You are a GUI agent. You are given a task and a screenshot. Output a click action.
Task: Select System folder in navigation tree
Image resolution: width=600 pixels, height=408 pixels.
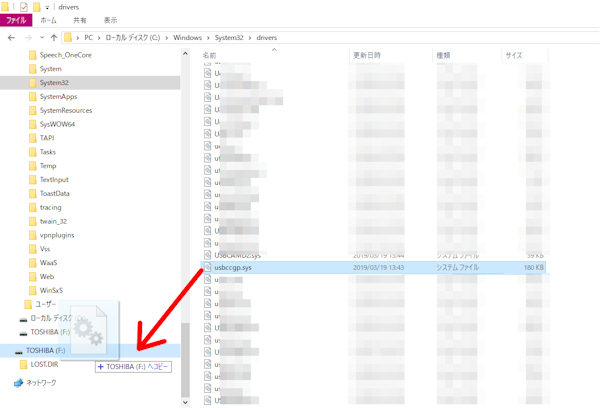(x=51, y=69)
